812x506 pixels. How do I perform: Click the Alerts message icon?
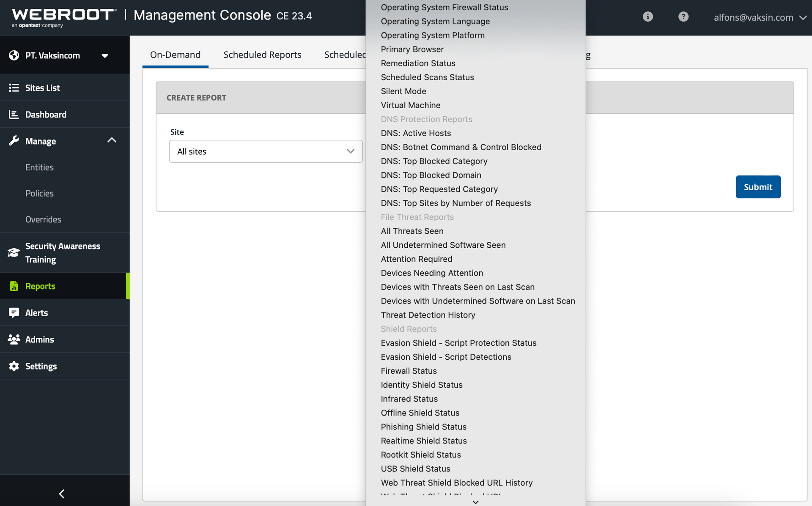14,313
